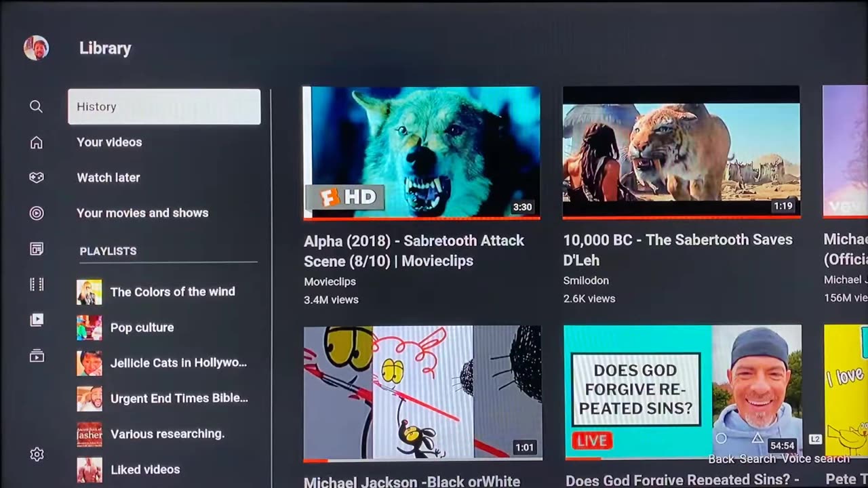
Task: Select the film strip sidebar icon
Action: (36, 285)
